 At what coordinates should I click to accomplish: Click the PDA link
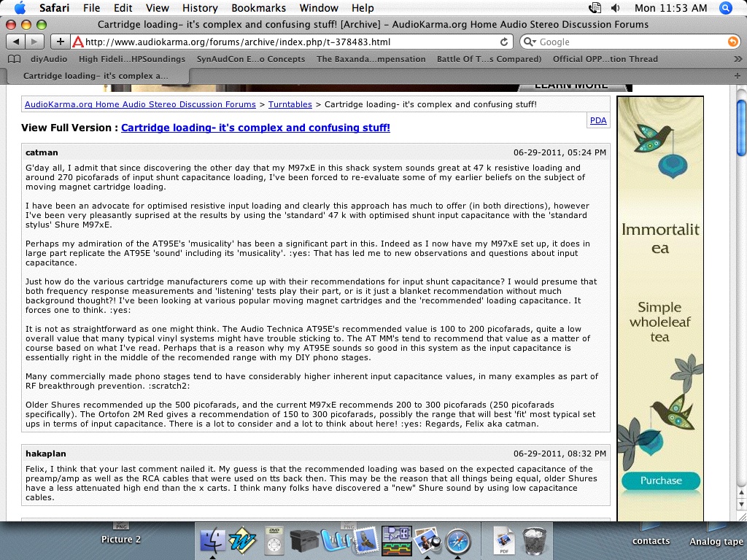point(598,120)
